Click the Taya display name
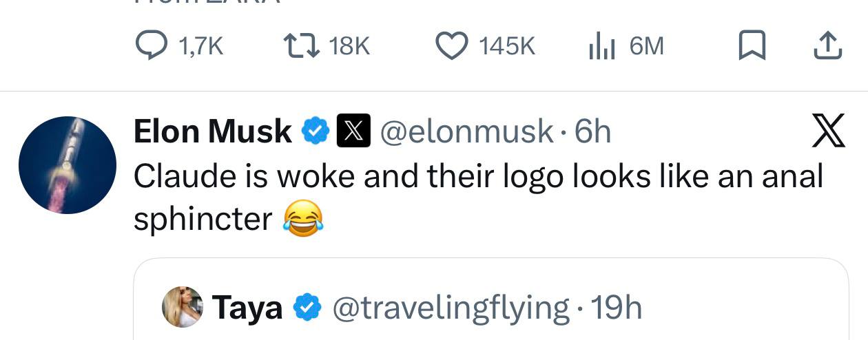The width and height of the screenshot is (868, 340). tap(247, 308)
